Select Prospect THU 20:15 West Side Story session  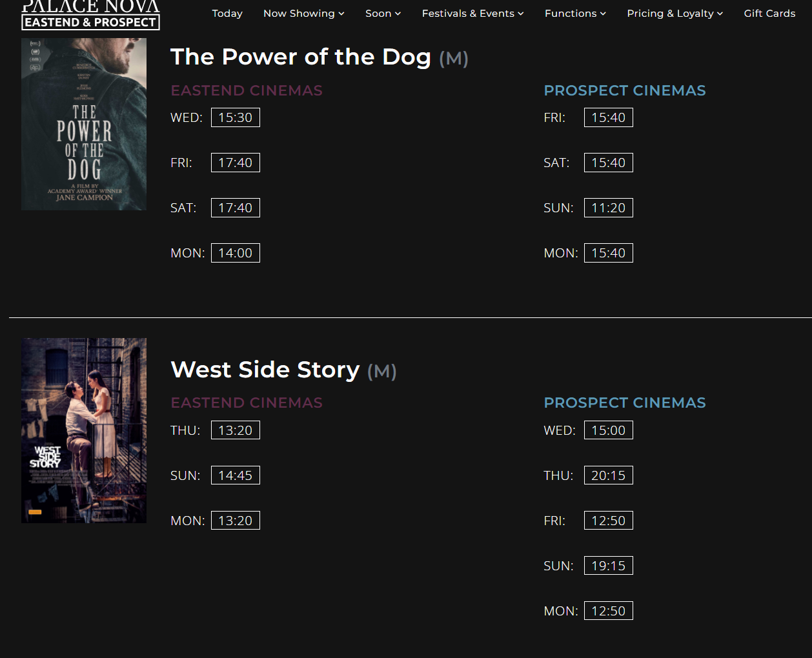pyautogui.click(x=609, y=475)
